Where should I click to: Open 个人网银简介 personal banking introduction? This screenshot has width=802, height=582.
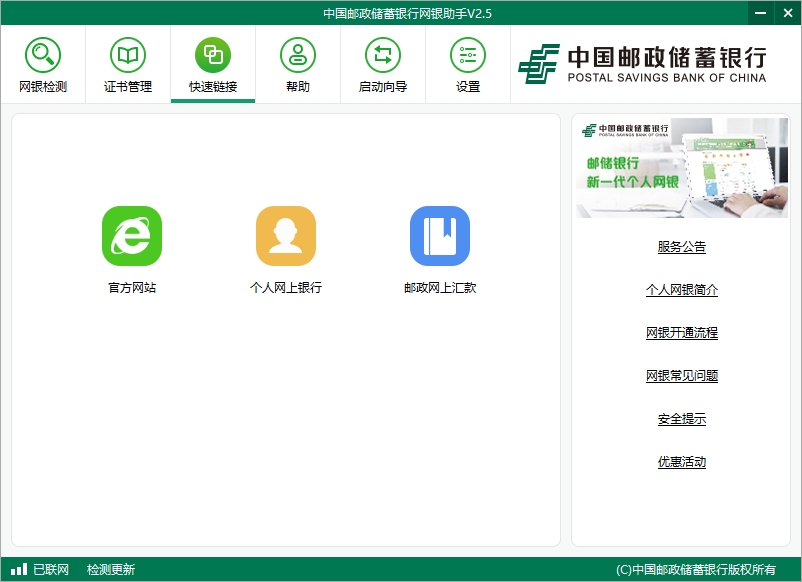pos(681,288)
